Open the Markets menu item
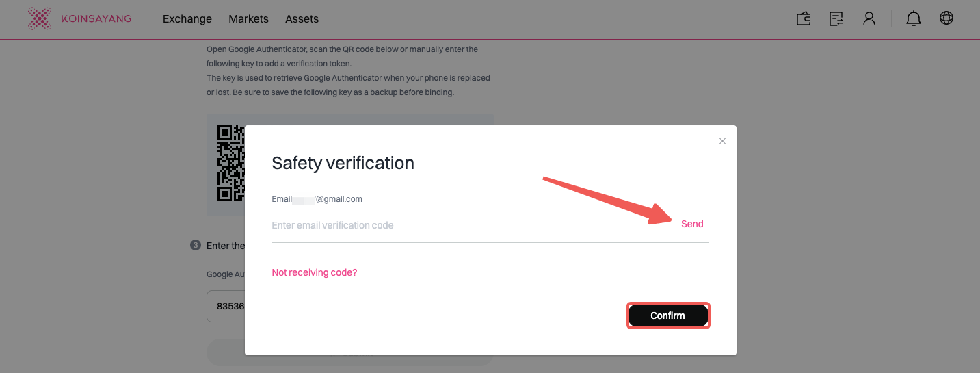 [248, 19]
